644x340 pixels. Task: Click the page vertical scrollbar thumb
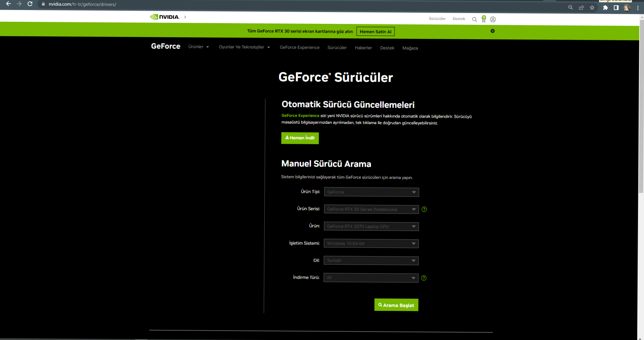(641, 106)
